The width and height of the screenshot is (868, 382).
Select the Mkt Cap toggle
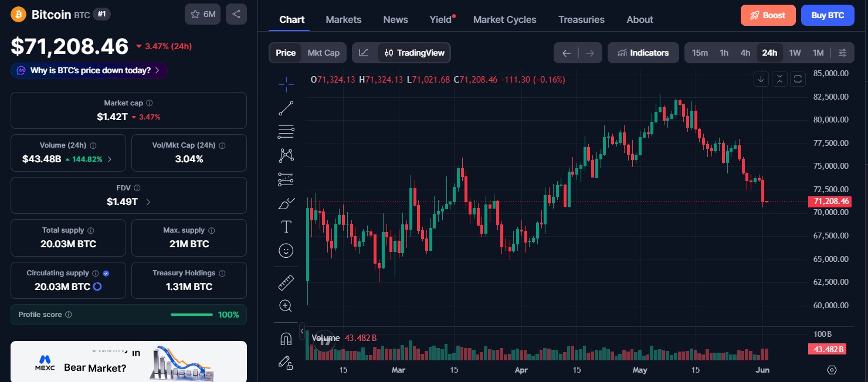coord(324,53)
